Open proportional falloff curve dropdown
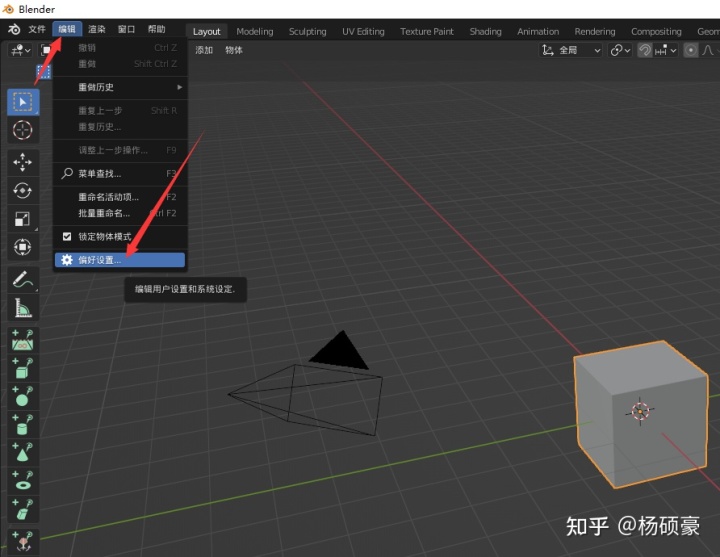Image resolution: width=720 pixels, height=557 pixels. (709, 50)
